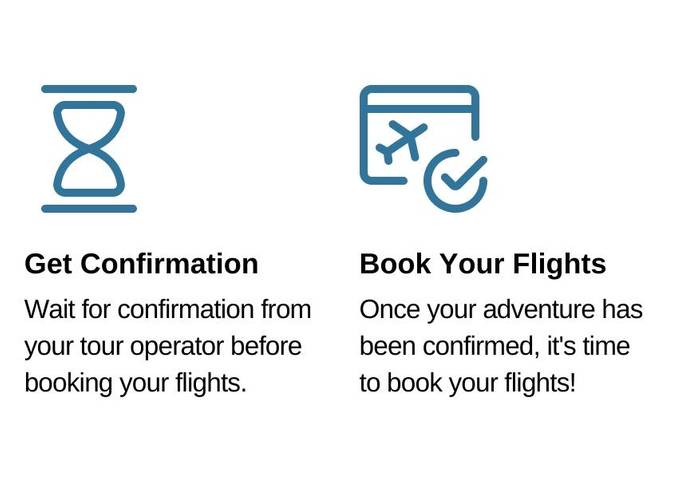The width and height of the screenshot is (680, 496).
Task: Click the 'Once your adventure has' text line
Action: pos(501,310)
